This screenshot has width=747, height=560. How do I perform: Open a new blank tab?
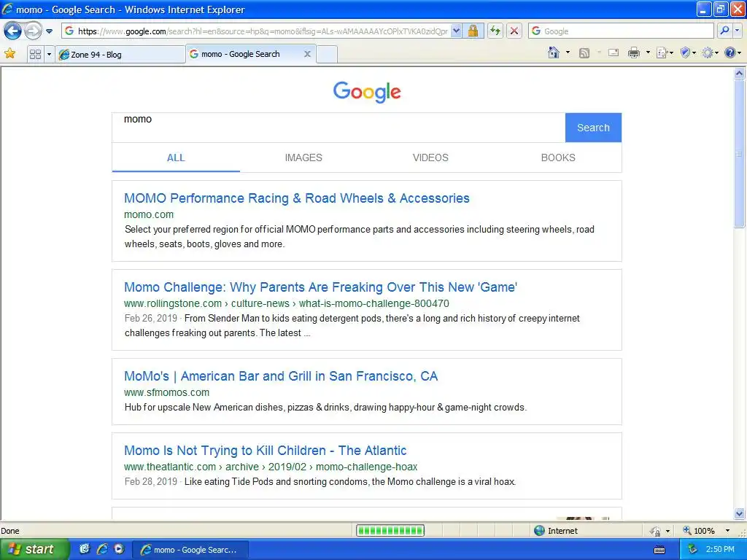(327, 54)
